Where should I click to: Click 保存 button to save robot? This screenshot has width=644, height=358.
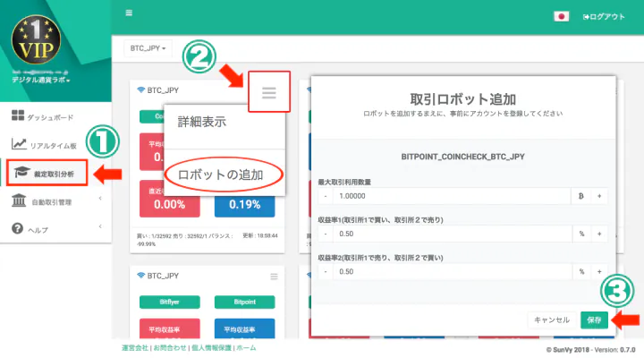pyautogui.click(x=594, y=320)
